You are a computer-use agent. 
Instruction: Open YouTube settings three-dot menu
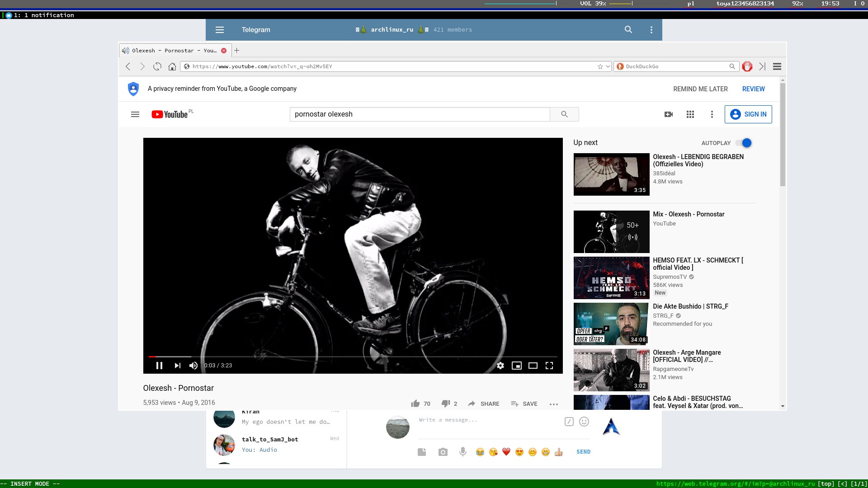click(x=712, y=114)
